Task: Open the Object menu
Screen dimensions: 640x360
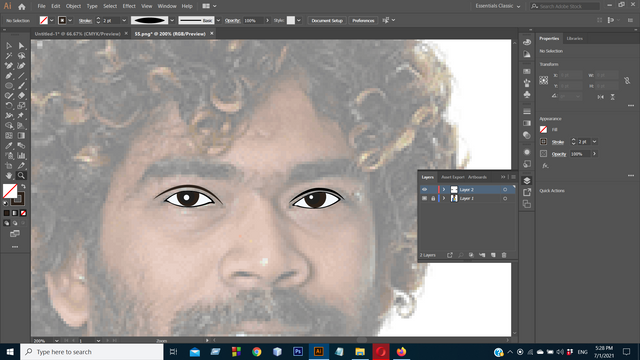Action: pos(73,6)
